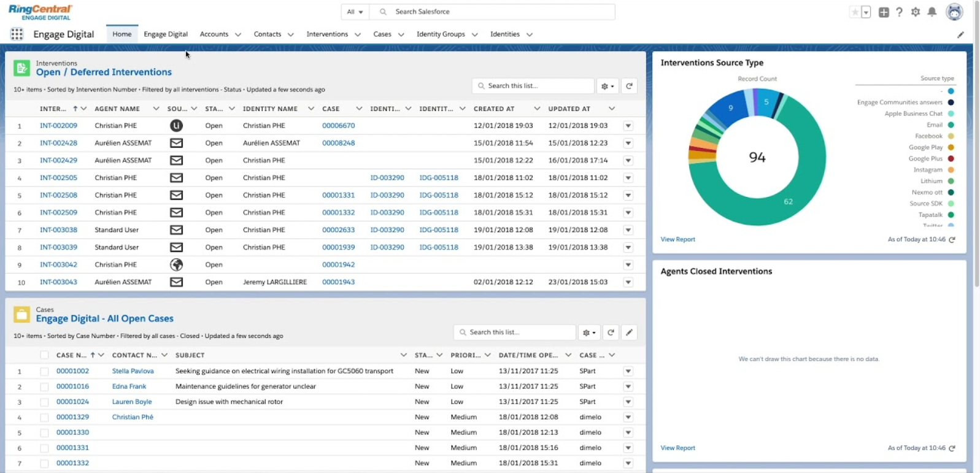Tick the checkbox next to case 00001024
This screenshot has width=980, height=473.
click(x=44, y=402)
